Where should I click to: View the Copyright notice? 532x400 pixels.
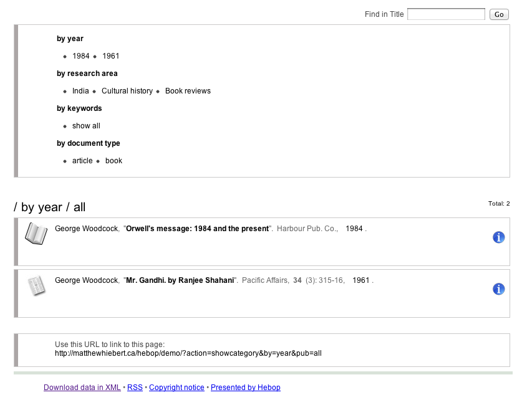(177, 387)
